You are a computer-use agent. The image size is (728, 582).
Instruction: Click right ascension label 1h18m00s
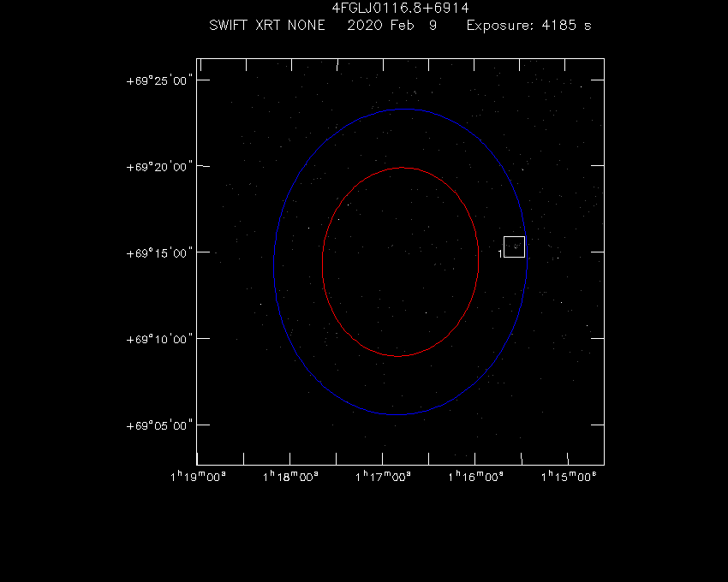point(290,476)
